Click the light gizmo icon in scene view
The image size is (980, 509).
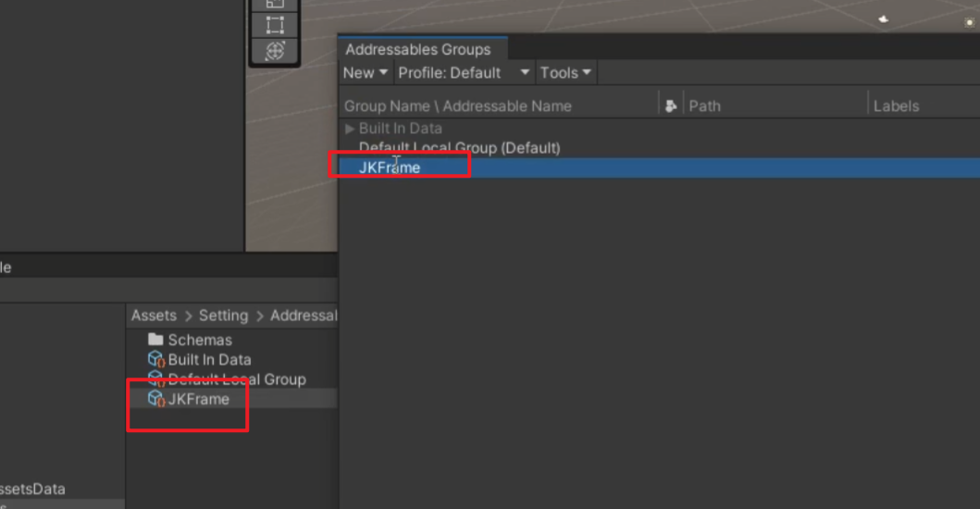point(883,19)
